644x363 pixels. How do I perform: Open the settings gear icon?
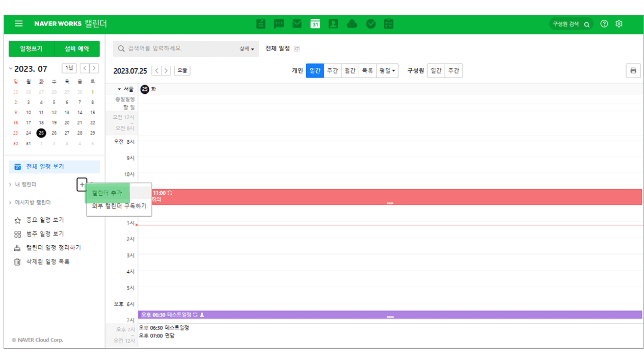(x=619, y=24)
